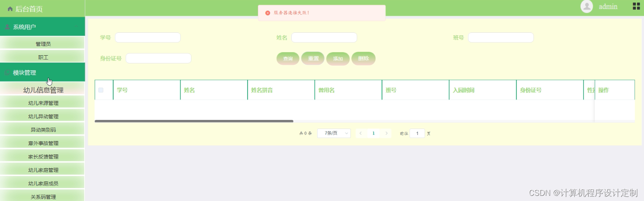This screenshot has height=201, width=644.
Task: Click the 服务器连接失败 error message text
Action: (x=292, y=13)
